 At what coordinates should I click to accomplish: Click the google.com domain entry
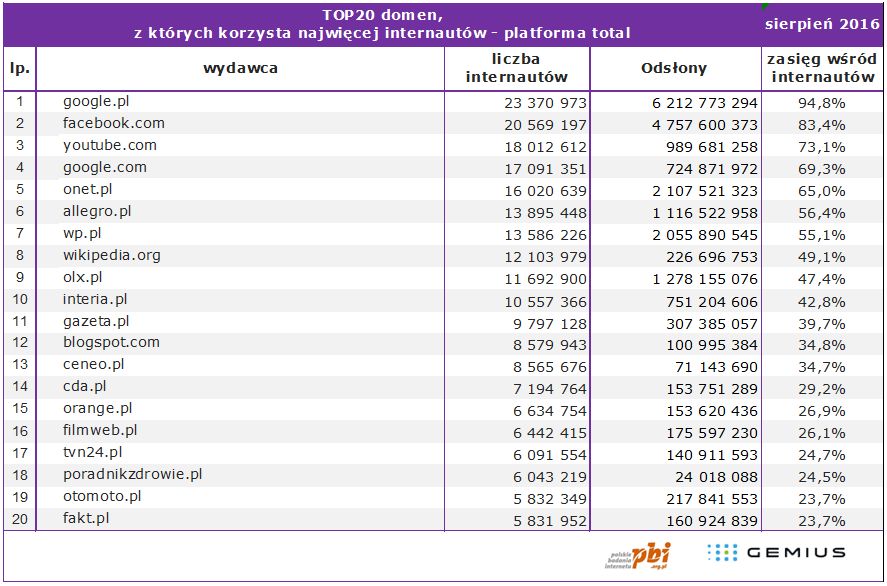point(105,167)
